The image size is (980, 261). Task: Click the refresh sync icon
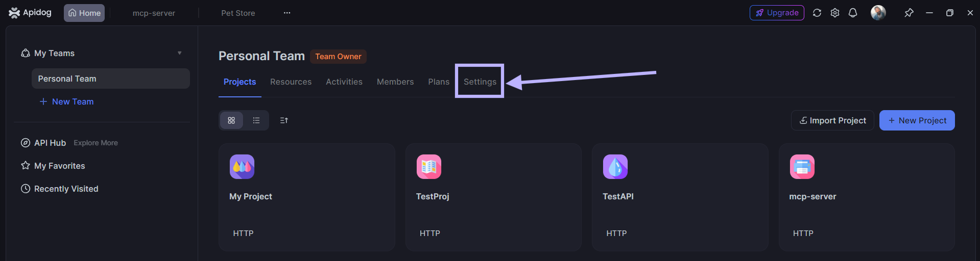(817, 13)
